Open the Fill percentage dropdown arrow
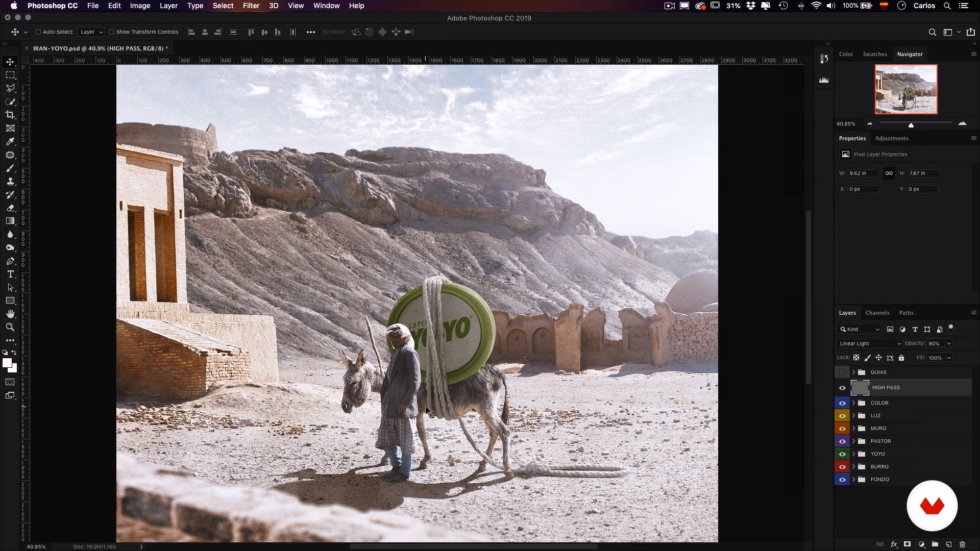 click(949, 358)
